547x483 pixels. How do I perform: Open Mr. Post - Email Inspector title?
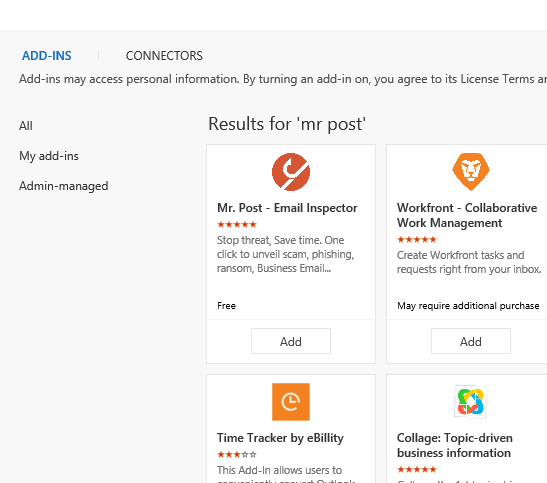(x=287, y=208)
